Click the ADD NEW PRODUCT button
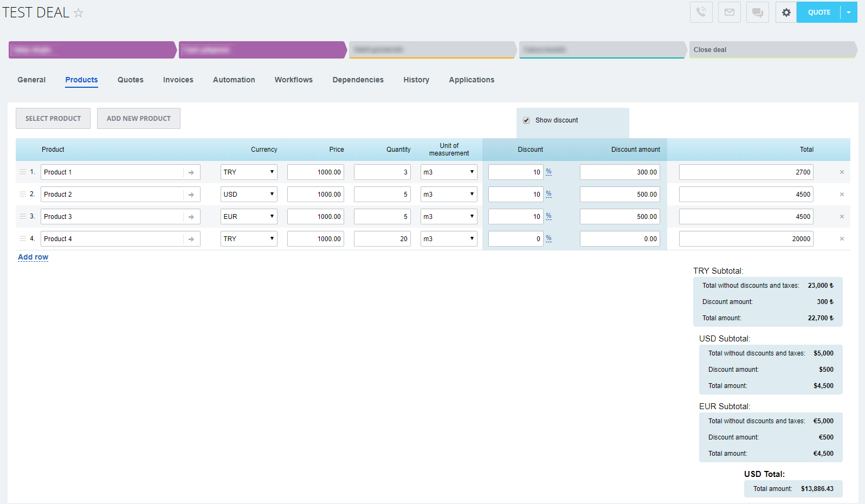The height and width of the screenshot is (504, 865). coord(139,118)
